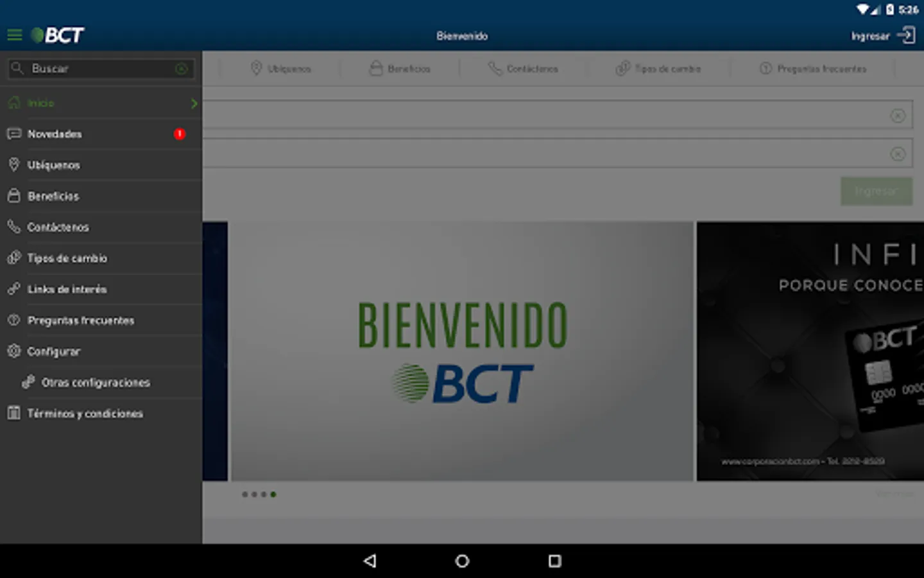
Task: Open Otras configuraciones submenu item
Action: point(101,382)
